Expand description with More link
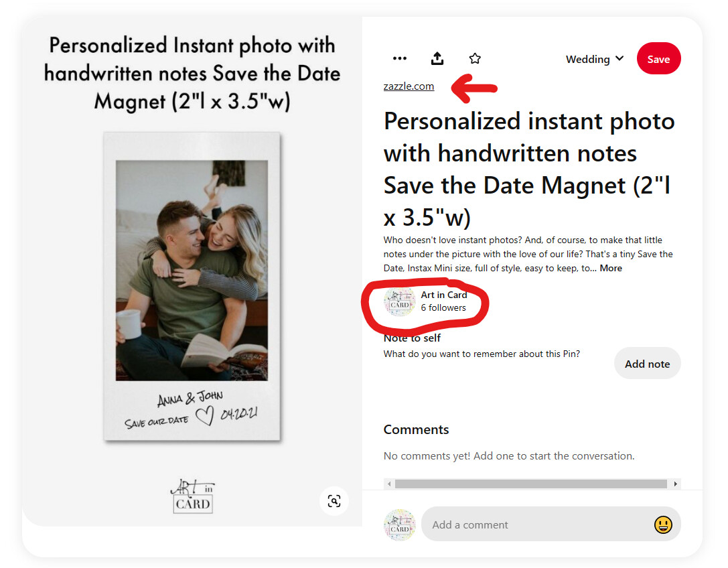The height and width of the screenshot is (568, 728). [611, 268]
